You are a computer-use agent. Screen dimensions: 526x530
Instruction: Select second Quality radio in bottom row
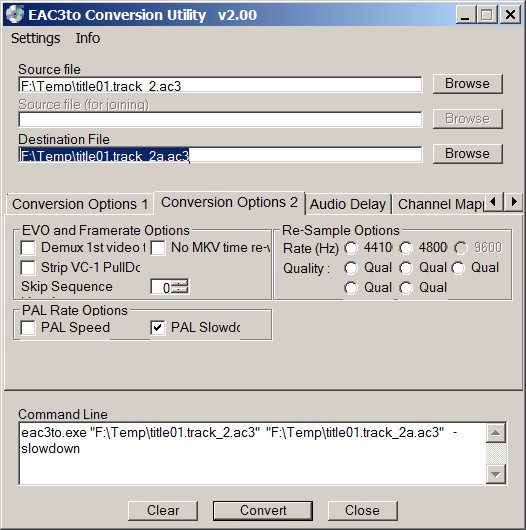406,288
